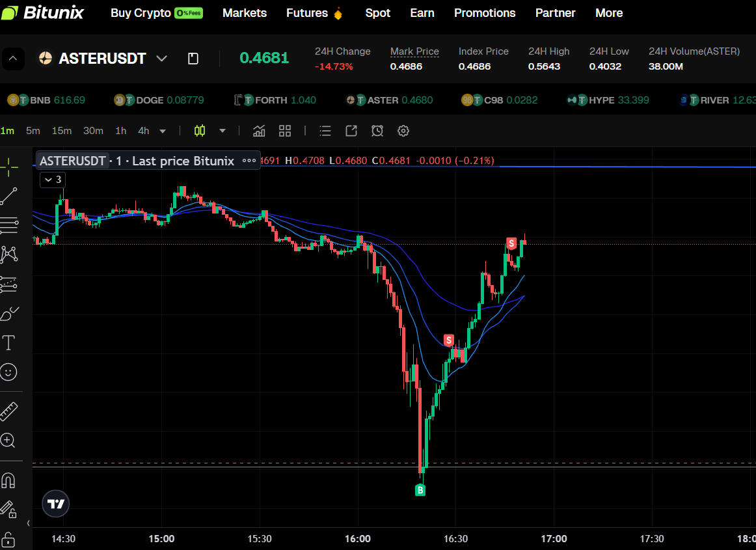This screenshot has height=550, width=756.
Task: Select the trend line drawing tool
Action: tap(8, 197)
